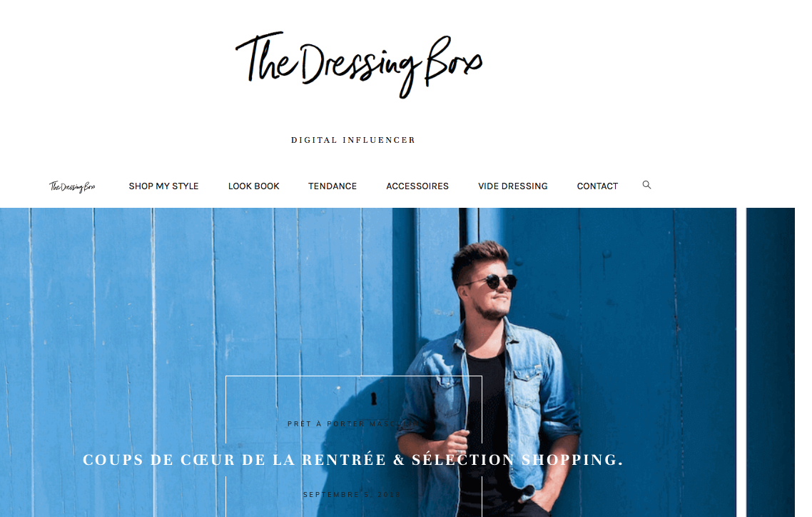Click the small Dressing Box logo in navbar
The height and width of the screenshot is (517, 812).
tap(72, 186)
